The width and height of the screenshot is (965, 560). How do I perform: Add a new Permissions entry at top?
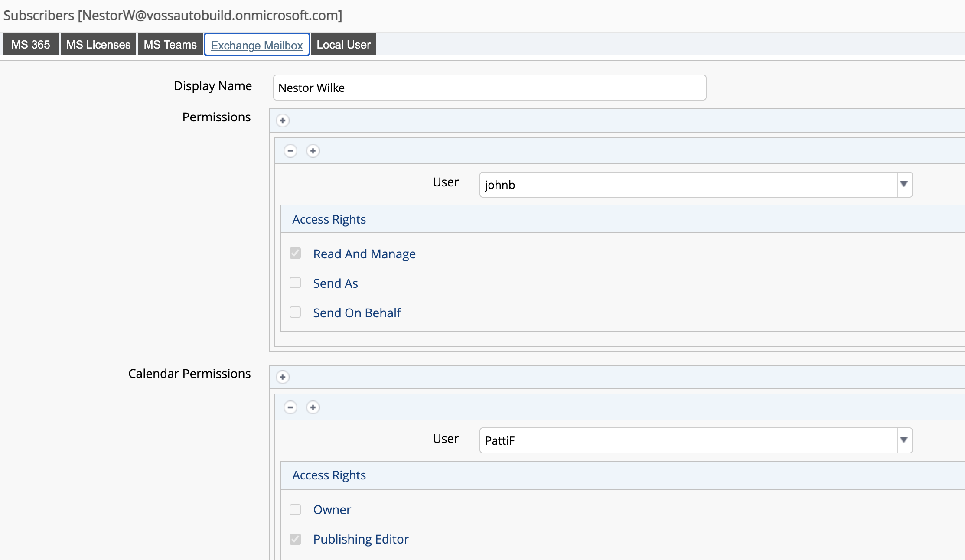pos(283,120)
